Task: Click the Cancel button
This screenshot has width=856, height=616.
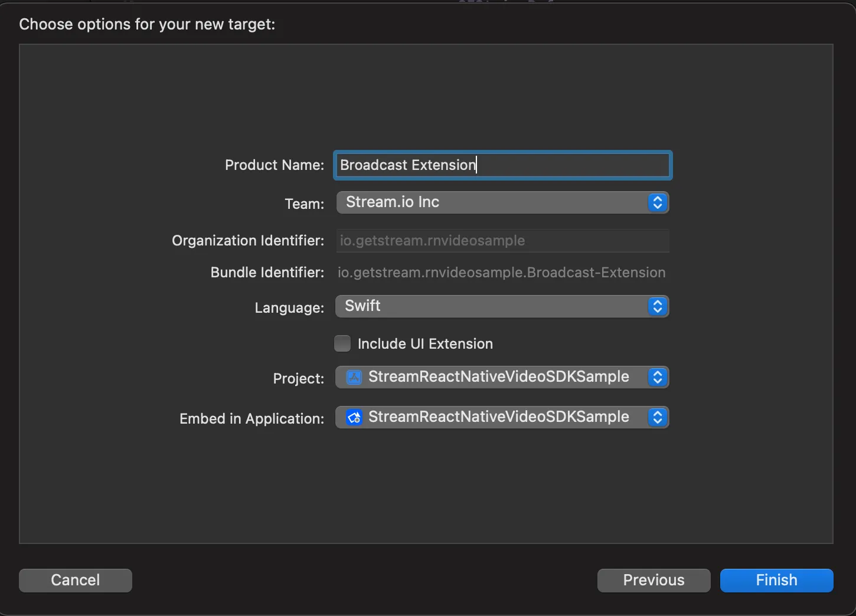Action: pos(75,580)
